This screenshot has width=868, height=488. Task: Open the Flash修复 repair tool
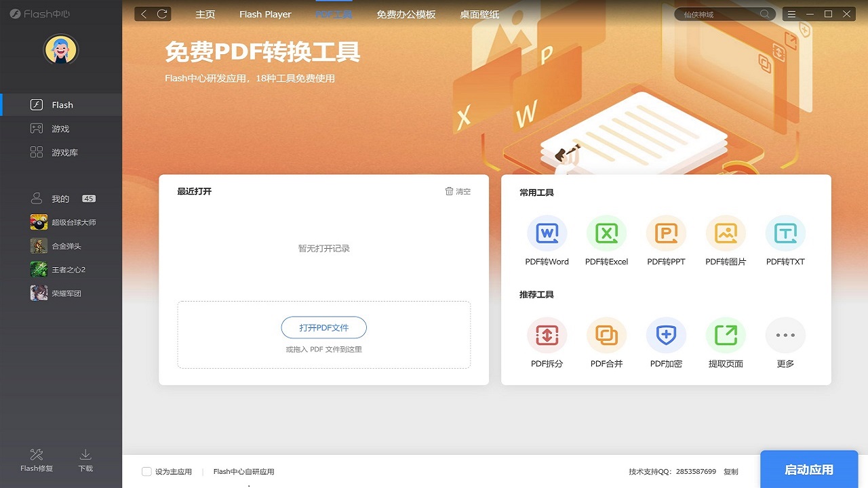pos(36,460)
